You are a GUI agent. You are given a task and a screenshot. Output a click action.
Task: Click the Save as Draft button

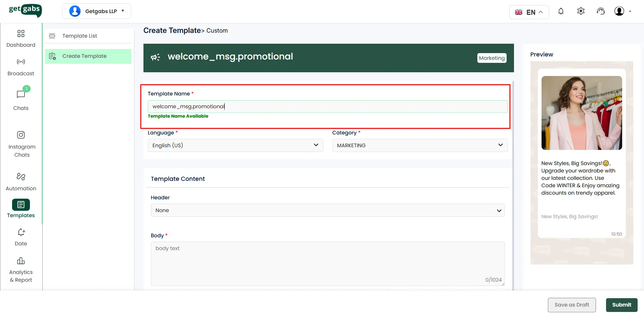click(x=571, y=305)
